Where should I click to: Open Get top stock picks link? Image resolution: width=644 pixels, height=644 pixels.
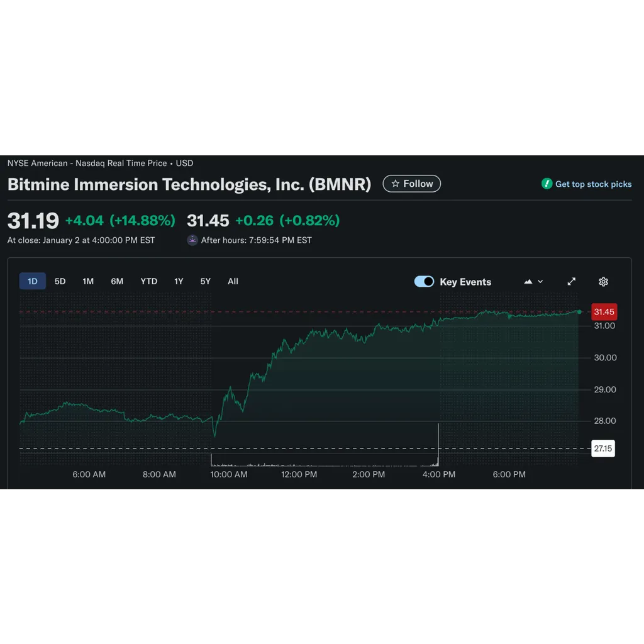587,184
